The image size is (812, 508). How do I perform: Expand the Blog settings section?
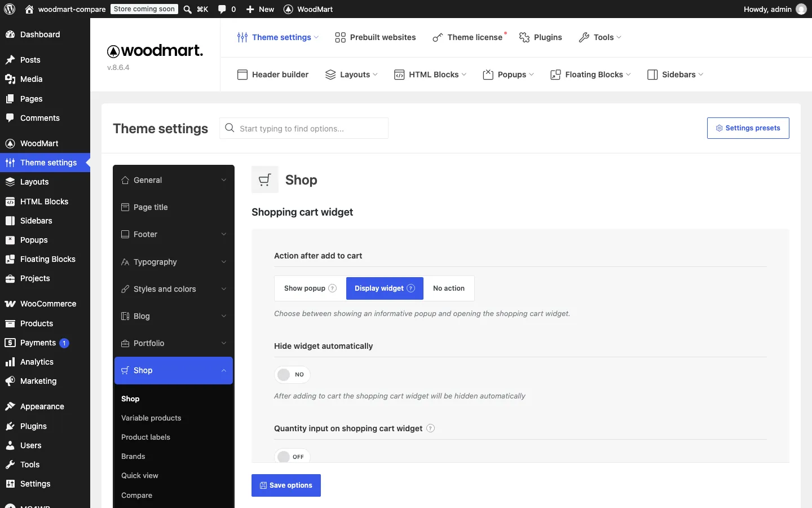point(174,316)
